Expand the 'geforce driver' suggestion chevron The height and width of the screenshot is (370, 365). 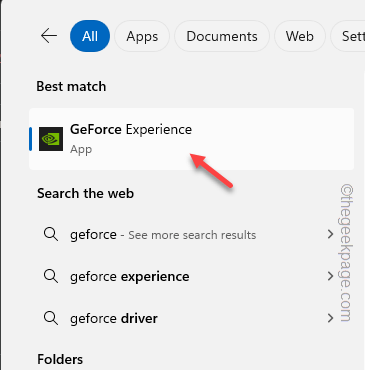click(x=330, y=318)
